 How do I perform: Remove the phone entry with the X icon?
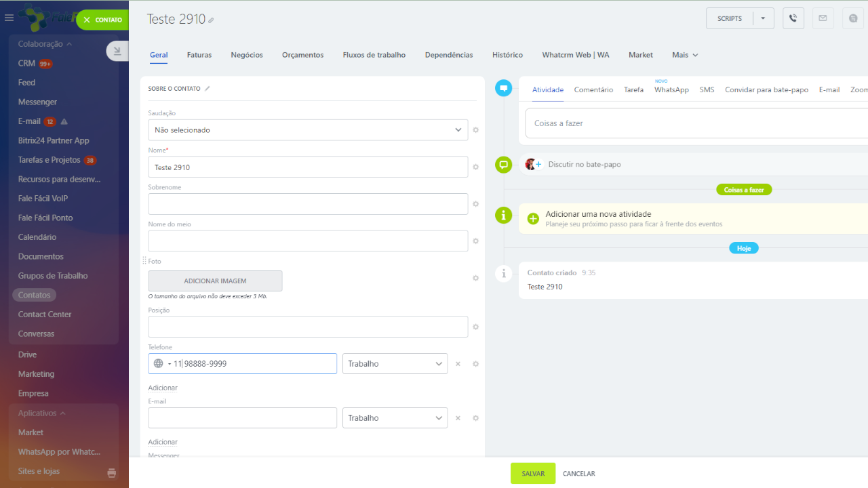[x=458, y=364]
